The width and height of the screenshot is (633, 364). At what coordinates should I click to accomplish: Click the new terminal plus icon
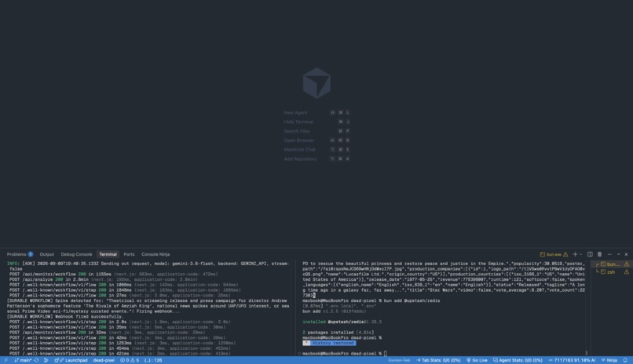pyautogui.click(x=575, y=254)
